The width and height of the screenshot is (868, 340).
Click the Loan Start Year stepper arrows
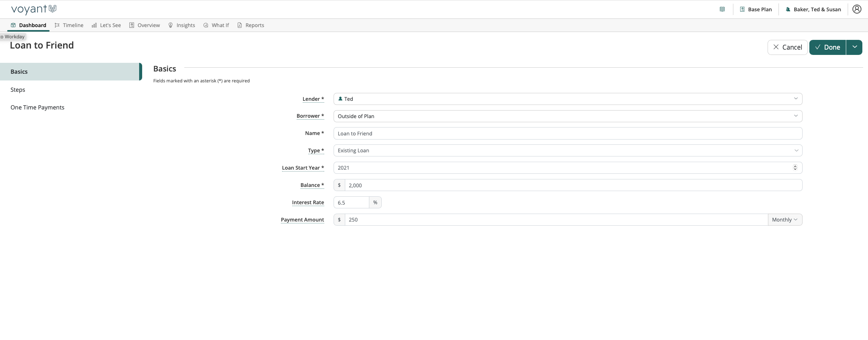pyautogui.click(x=795, y=168)
